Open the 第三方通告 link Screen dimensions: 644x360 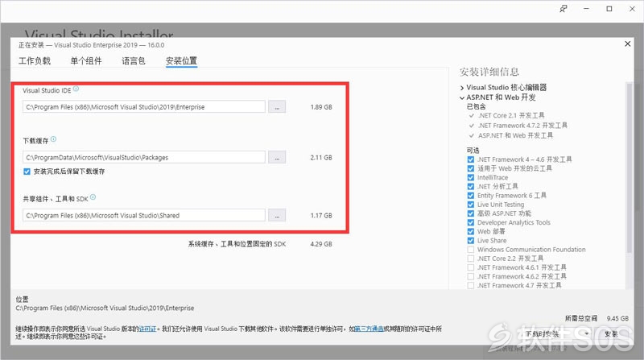369,329
